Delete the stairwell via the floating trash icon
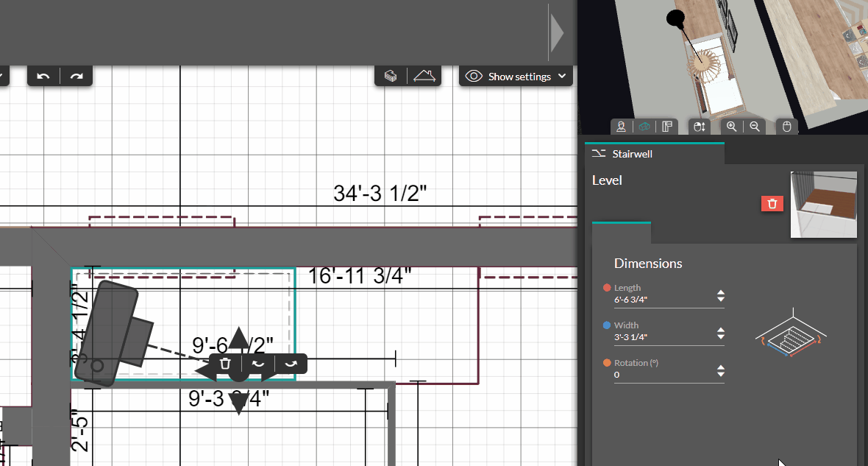The height and width of the screenshot is (466, 868). (225, 363)
